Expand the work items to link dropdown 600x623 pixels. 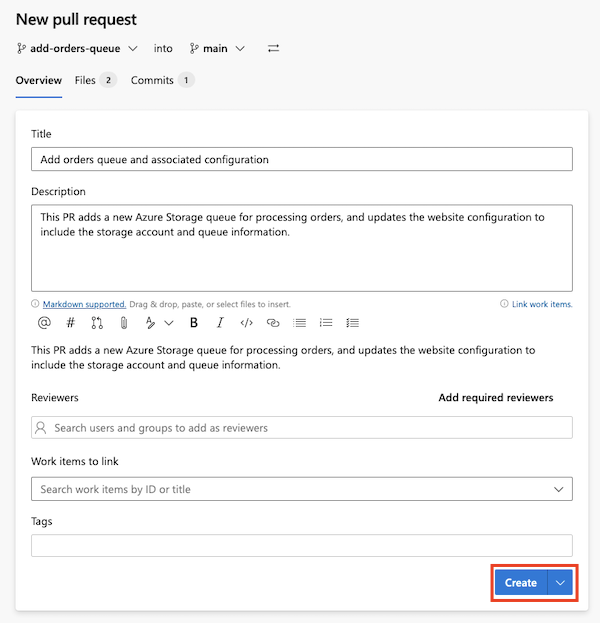(x=559, y=489)
